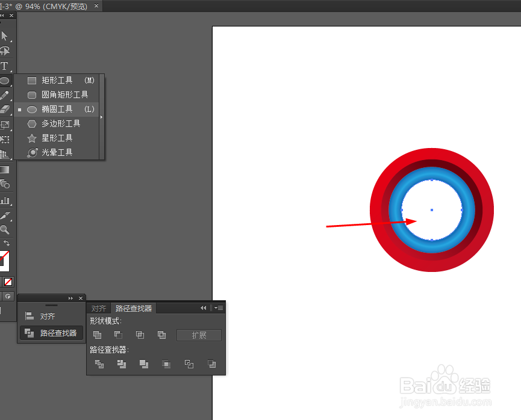521x420 pixels.
Task: Choose Polygon Tool (多边形工具)
Action: pos(57,124)
